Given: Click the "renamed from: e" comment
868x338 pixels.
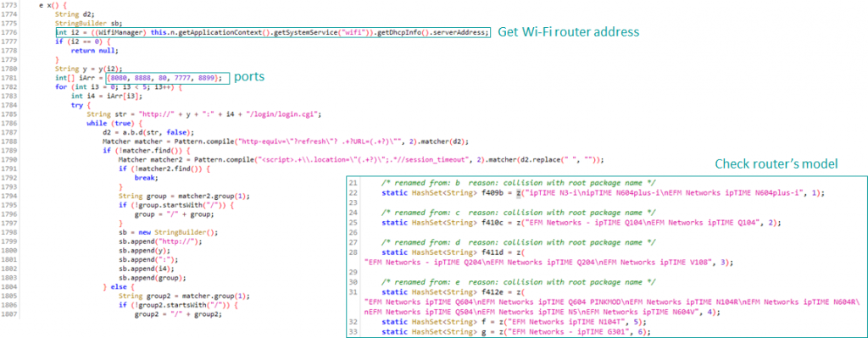Looking at the screenshot, I should click(x=518, y=281).
